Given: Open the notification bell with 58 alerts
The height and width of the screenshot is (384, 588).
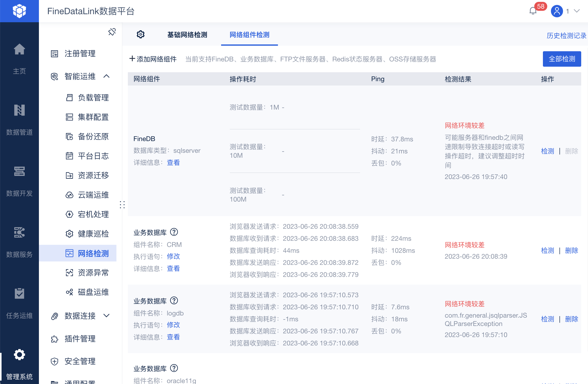Looking at the screenshot, I should point(533,11).
